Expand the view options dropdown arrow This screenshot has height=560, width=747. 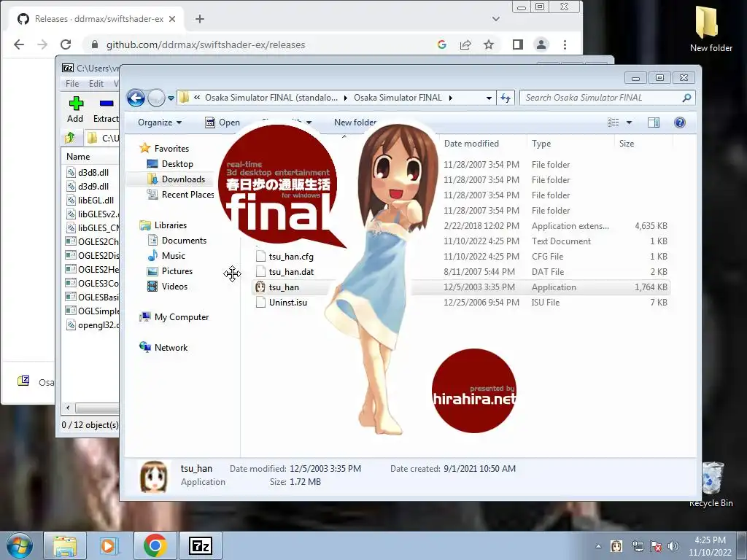click(629, 122)
